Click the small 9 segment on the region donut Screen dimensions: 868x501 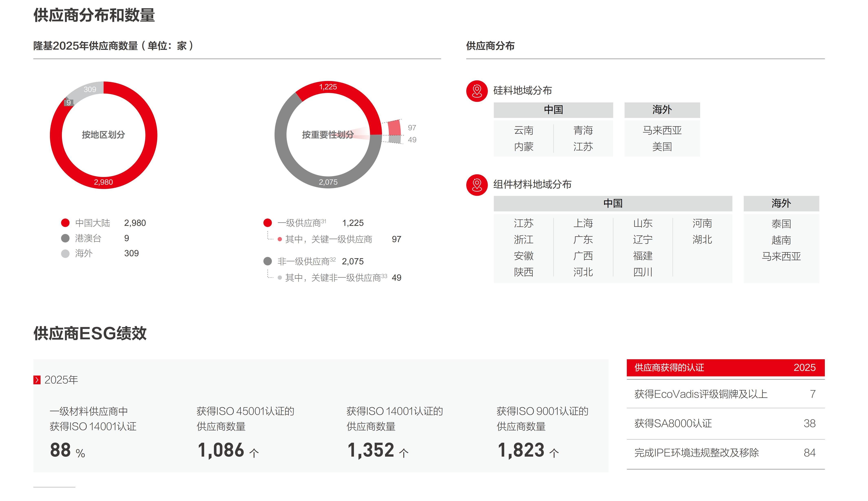click(x=68, y=102)
